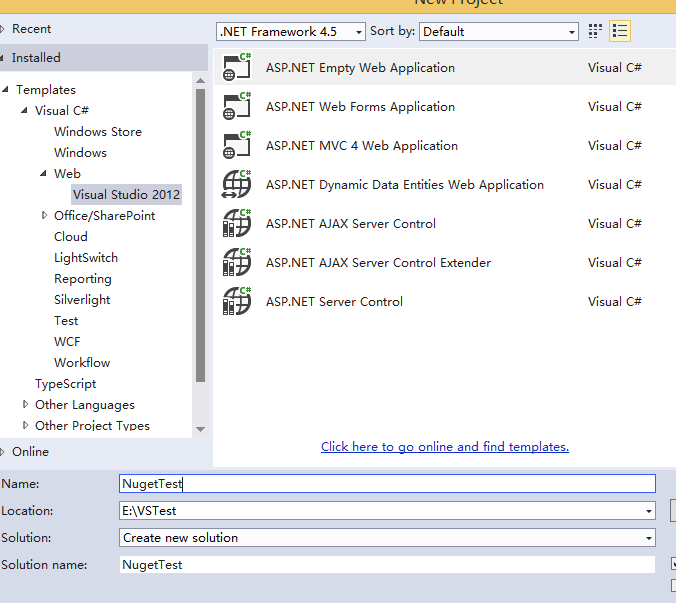Select the Cloud template category
The image size is (676, 603).
[71, 237]
